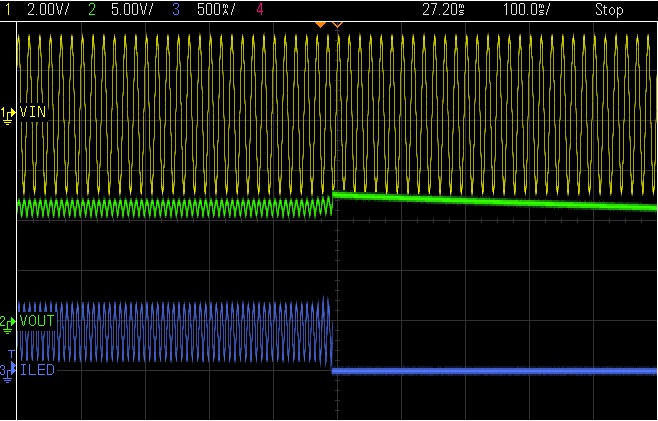Click the hollow orange time reference marker
The width and height of the screenshot is (658, 421).
click(x=336, y=23)
